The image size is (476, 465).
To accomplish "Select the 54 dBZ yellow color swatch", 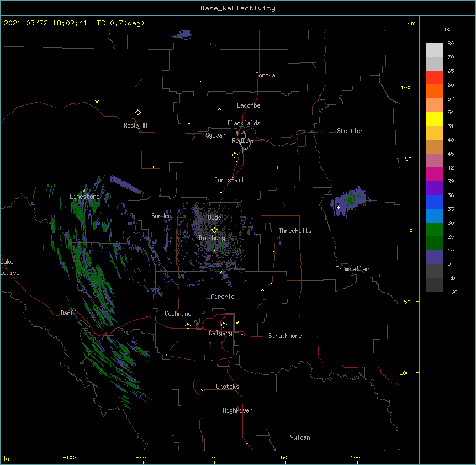I will pos(434,119).
